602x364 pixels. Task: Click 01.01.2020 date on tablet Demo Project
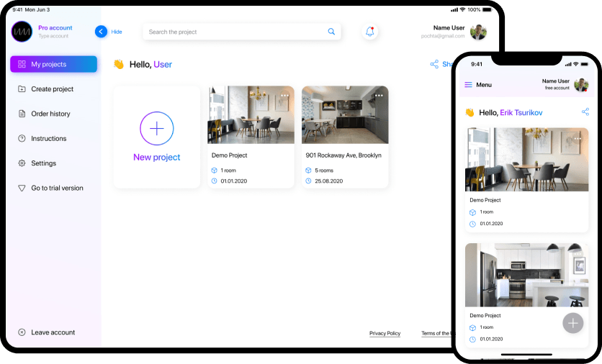234,181
